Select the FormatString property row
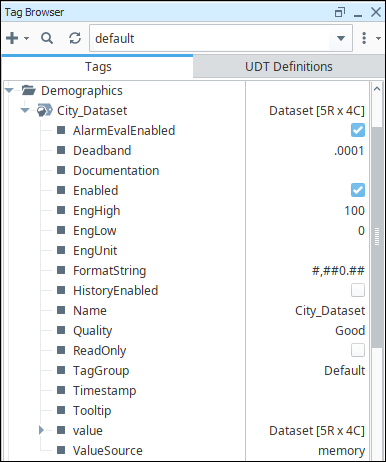The height and width of the screenshot is (462, 386). tap(186, 270)
